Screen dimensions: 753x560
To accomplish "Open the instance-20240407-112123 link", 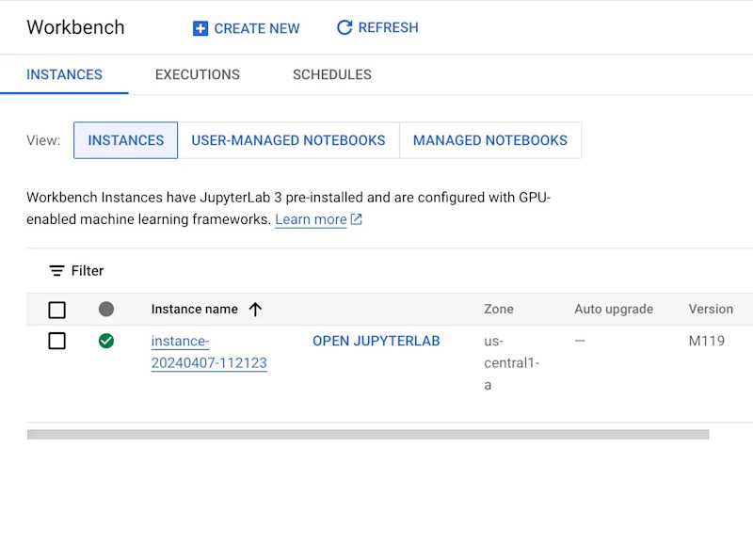I will 209,352.
